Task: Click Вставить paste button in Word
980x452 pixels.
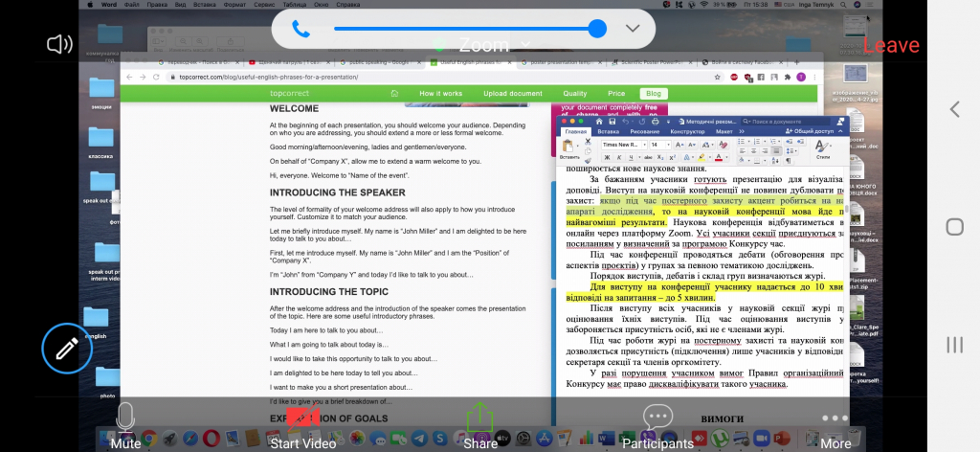Action: click(x=568, y=149)
